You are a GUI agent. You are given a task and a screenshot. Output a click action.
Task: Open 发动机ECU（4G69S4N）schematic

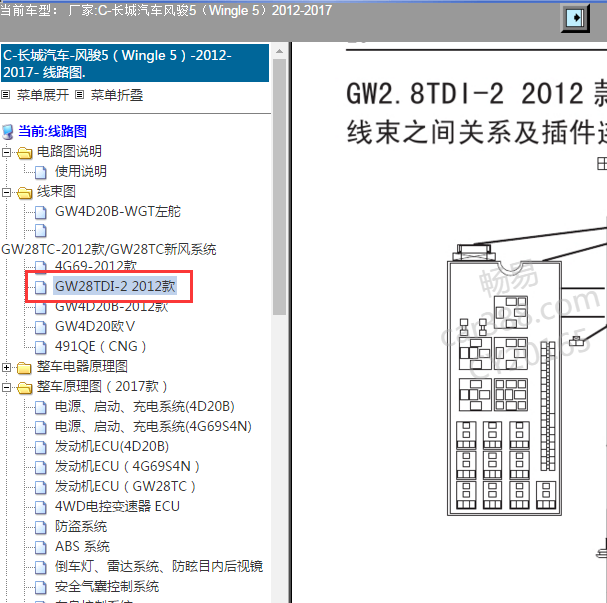tap(127, 466)
